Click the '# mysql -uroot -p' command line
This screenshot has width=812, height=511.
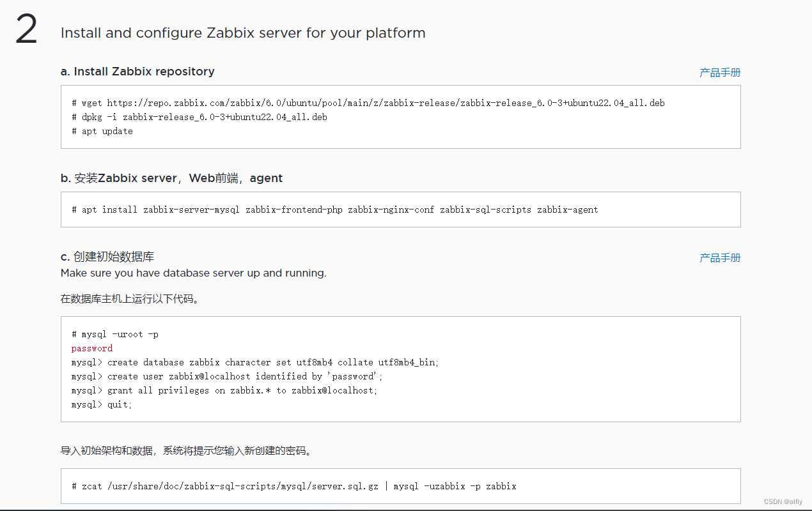point(115,334)
